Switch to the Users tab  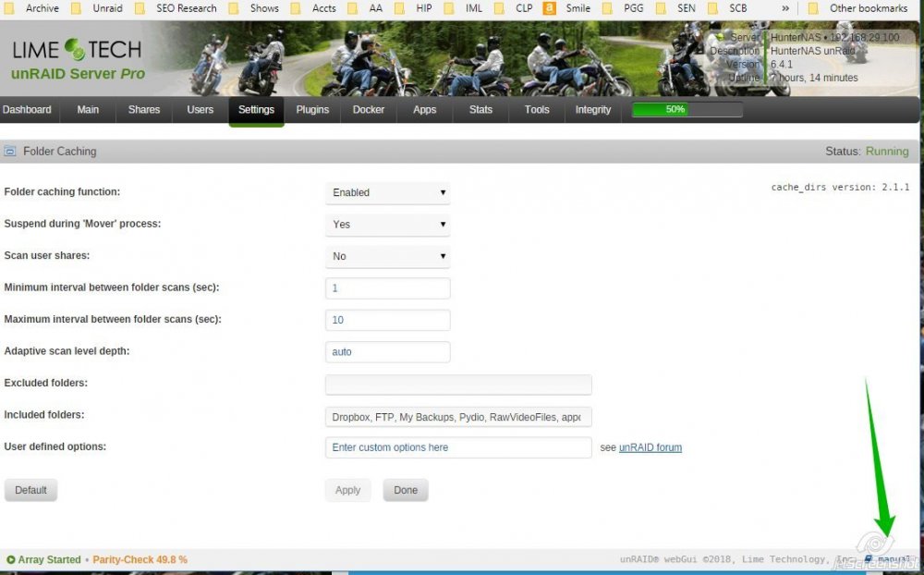point(200,110)
